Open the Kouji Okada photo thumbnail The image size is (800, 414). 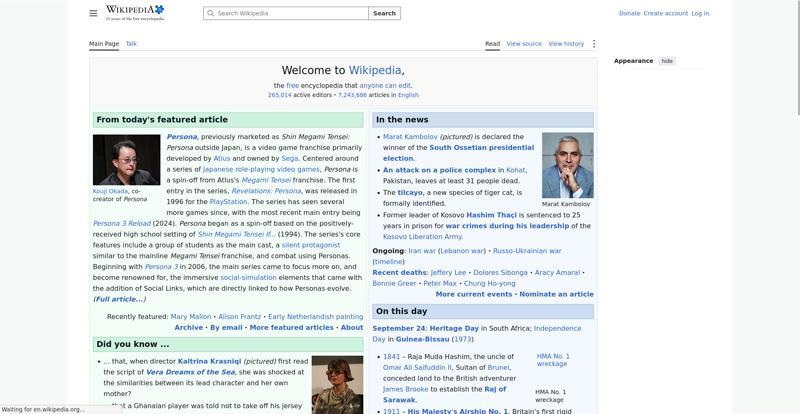(x=127, y=160)
